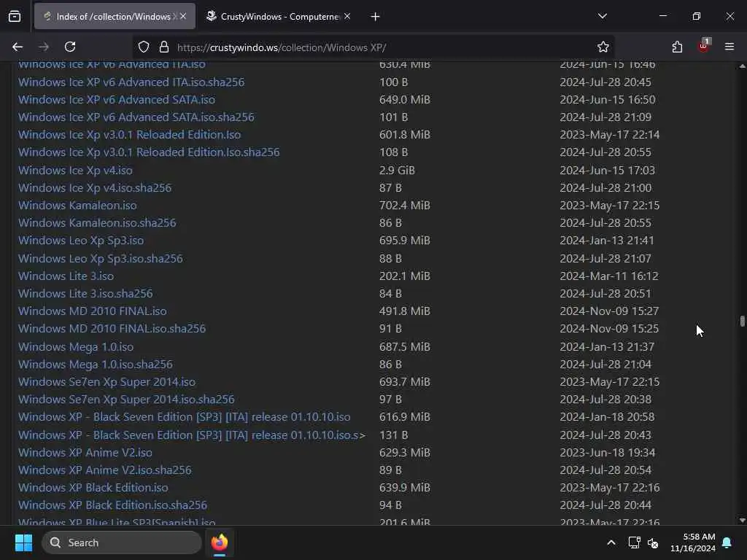The width and height of the screenshot is (747, 560).
Task: Open Windows Mega 1.0.iso.sha256 link
Action: (96, 365)
